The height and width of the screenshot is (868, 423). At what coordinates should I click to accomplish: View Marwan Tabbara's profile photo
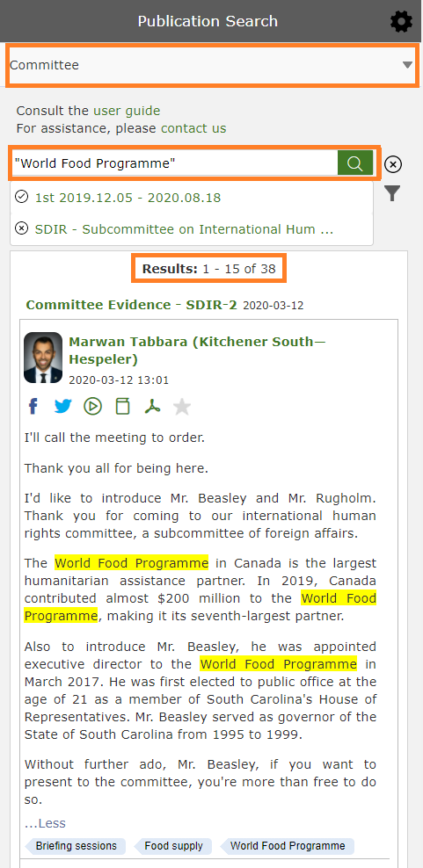click(43, 358)
